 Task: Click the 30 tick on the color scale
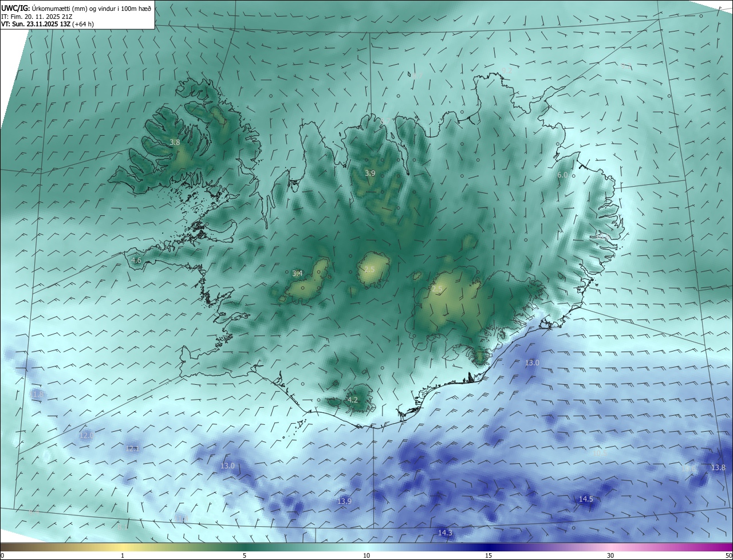[x=610, y=555]
